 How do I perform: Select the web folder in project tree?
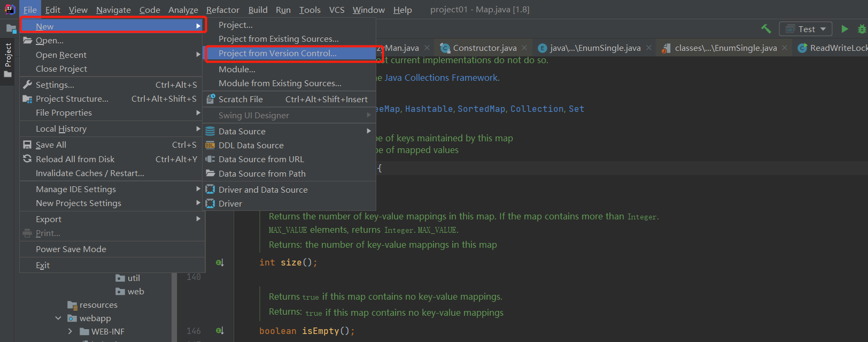click(130, 291)
